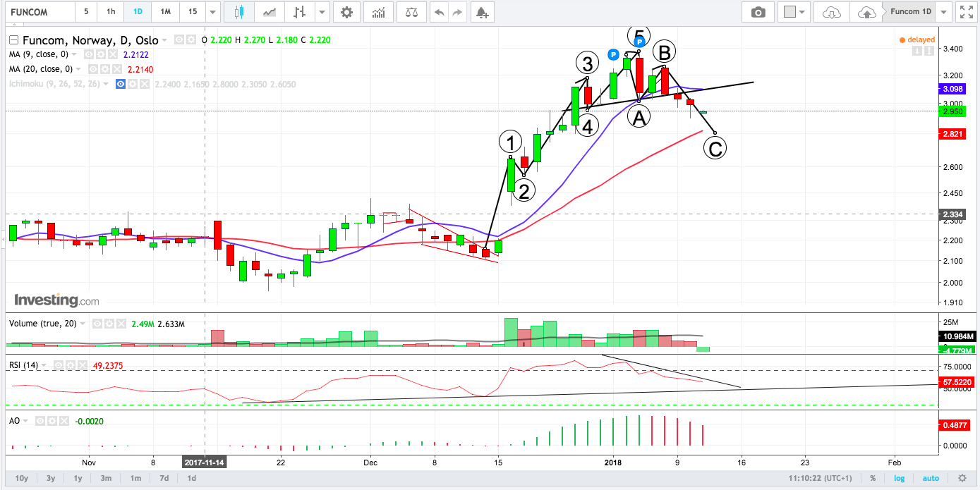Open chart settings gear in toolbar

point(346,12)
